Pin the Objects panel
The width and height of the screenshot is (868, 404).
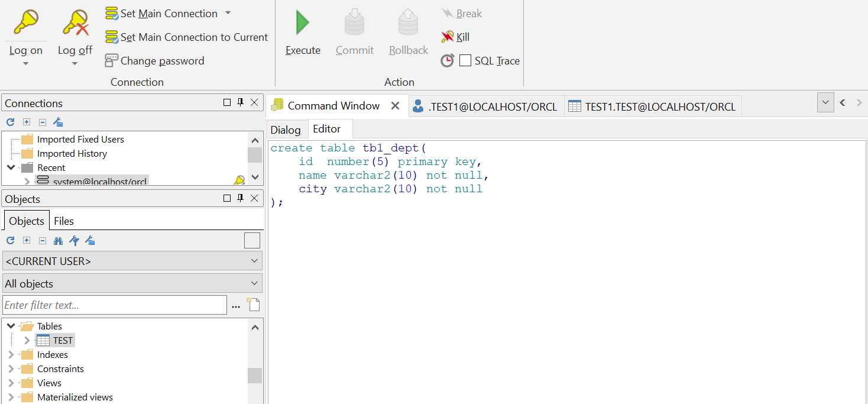pos(241,198)
